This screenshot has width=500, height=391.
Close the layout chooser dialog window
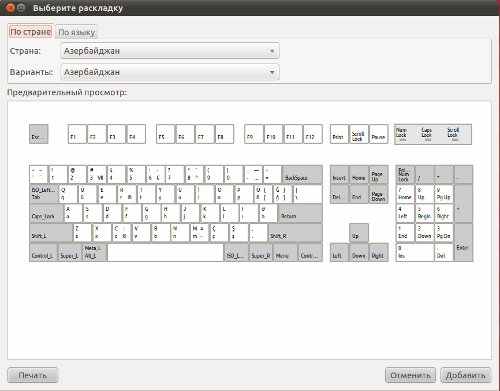[10, 8]
